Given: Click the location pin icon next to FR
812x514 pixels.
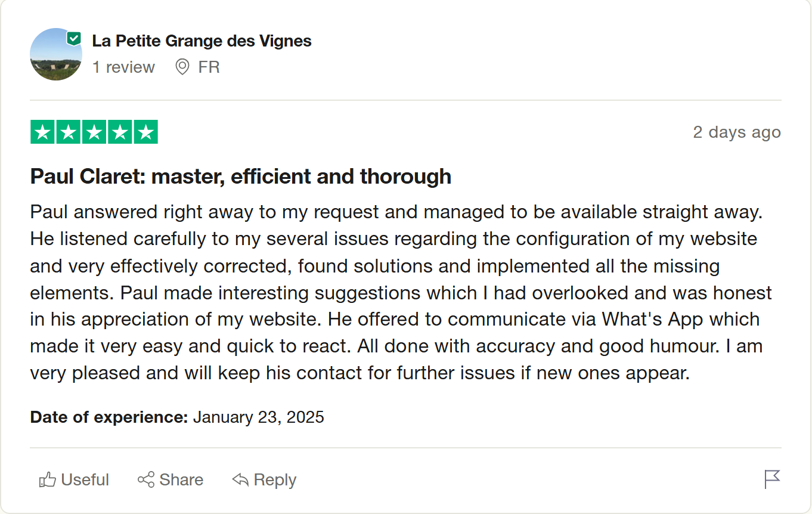Looking at the screenshot, I should [182, 67].
